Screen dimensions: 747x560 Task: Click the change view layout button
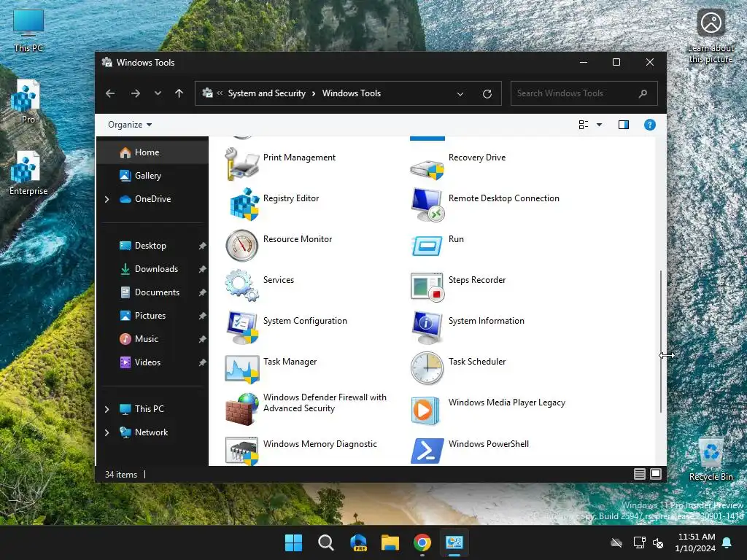tap(583, 125)
